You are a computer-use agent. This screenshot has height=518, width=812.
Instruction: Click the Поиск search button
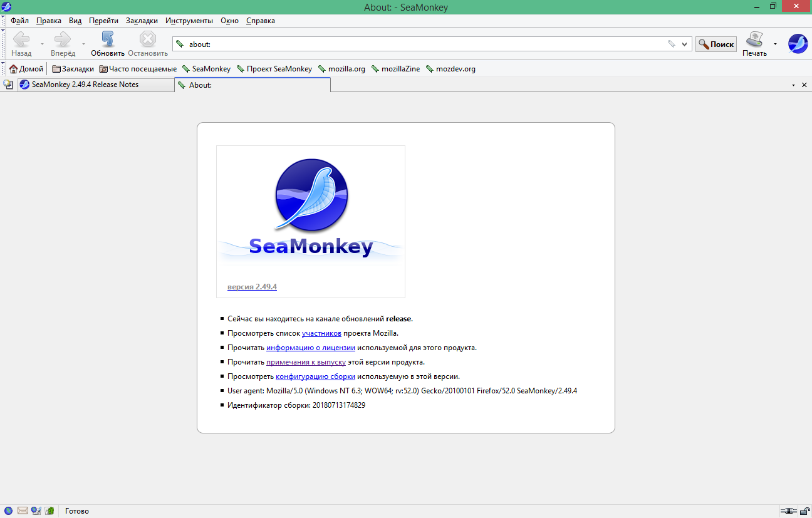[x=716, y=44]
